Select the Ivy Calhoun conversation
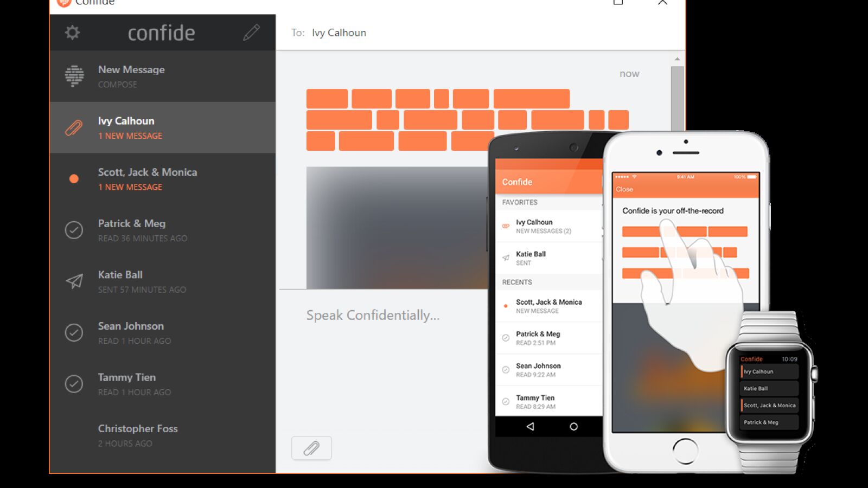 [x=163, y=127]
